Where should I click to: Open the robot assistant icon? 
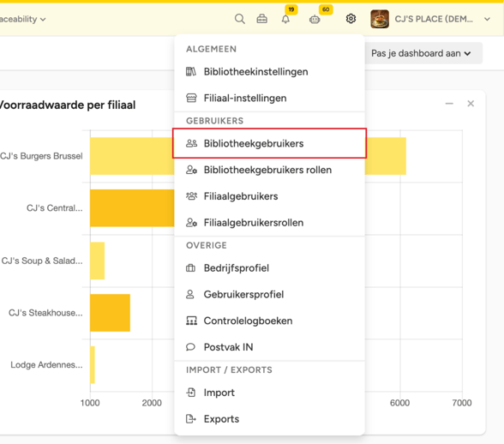coord(315,20)
